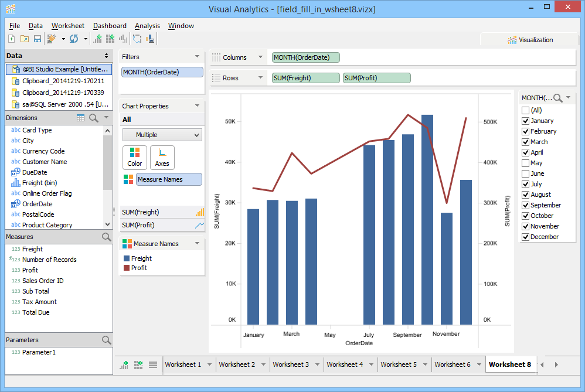Search parameters with the magnifier icon
This screenshot has width=585, height=392.
(106, 340)
